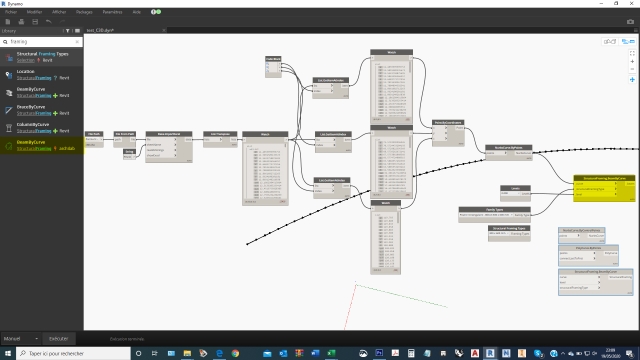640x360 pixels.
Task: Create a new file with the toolbar icon
Action: tap(8, 22)
